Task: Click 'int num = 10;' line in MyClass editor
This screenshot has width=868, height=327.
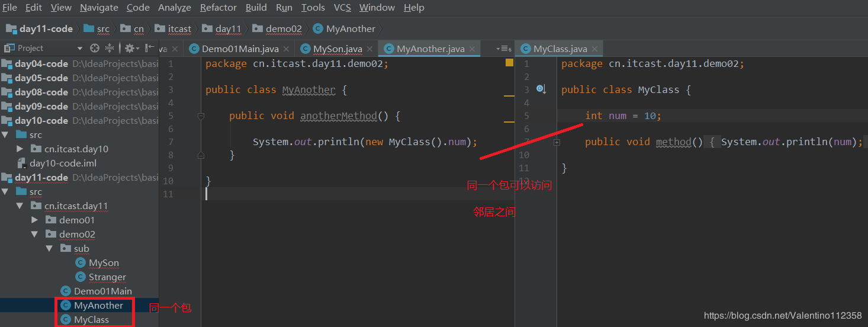Action: coord(623,116)
